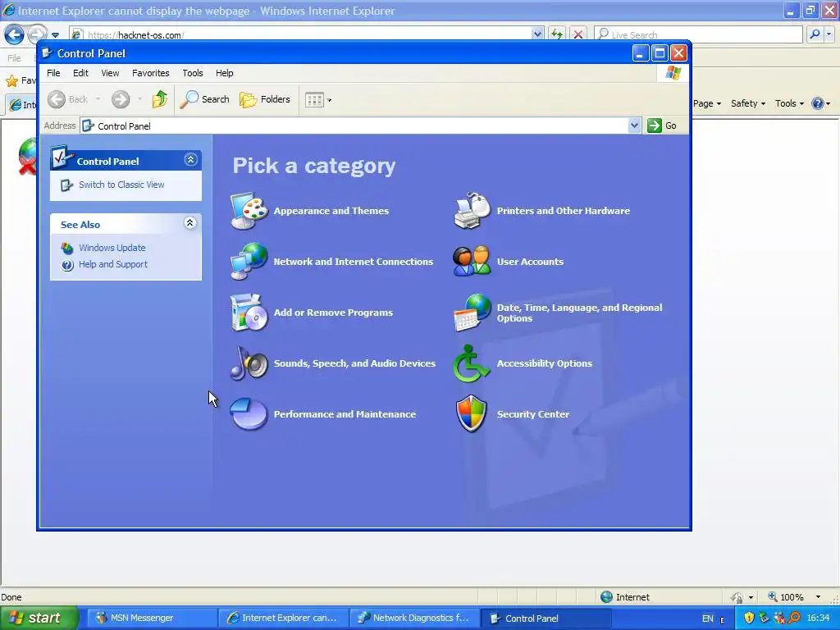Click the green Go arrow button

pyautogui.click(x=654, y=126)
